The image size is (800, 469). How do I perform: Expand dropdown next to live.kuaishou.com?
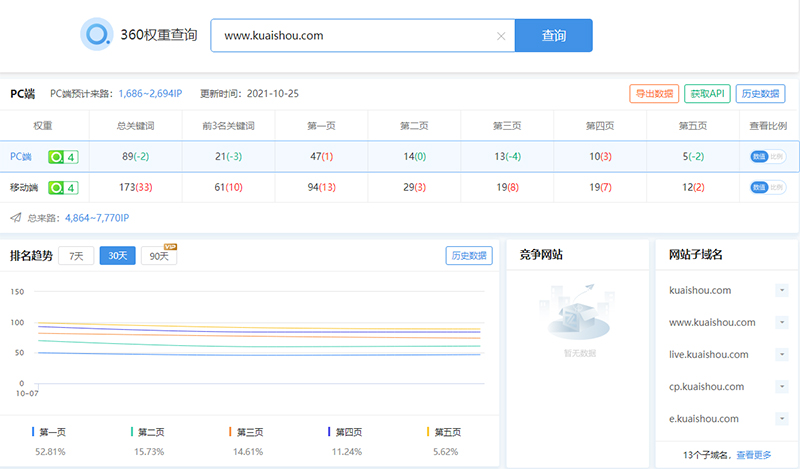coord(782,355)
